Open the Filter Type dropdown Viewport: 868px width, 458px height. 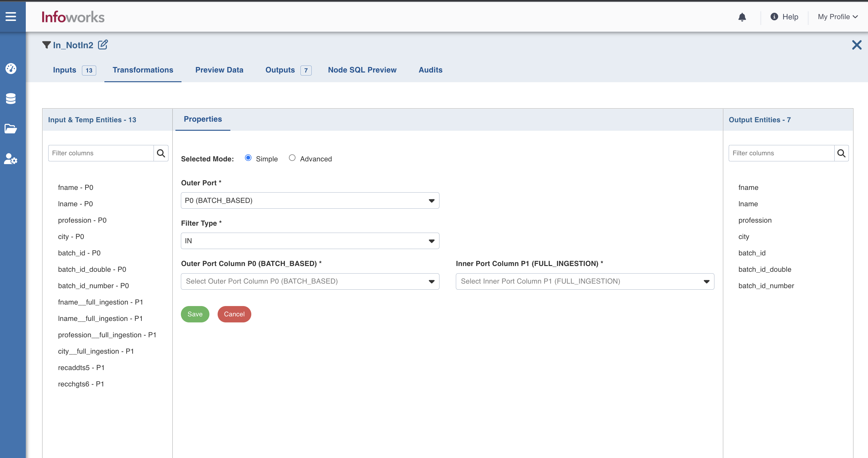(310, 241)
